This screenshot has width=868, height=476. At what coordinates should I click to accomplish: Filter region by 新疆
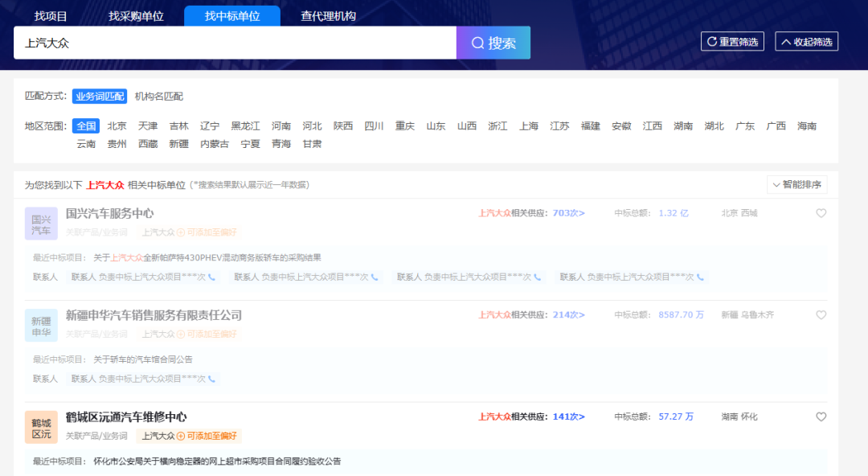coord(178,144)
